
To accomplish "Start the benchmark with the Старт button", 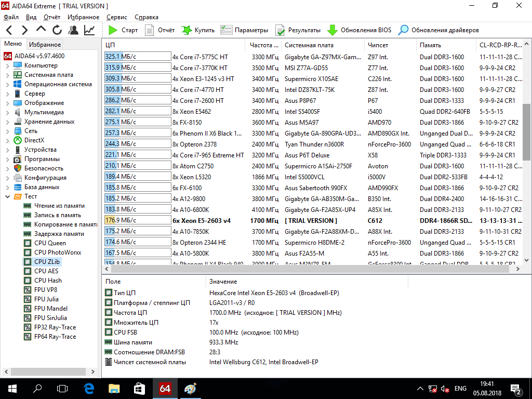I will point(123,30).
